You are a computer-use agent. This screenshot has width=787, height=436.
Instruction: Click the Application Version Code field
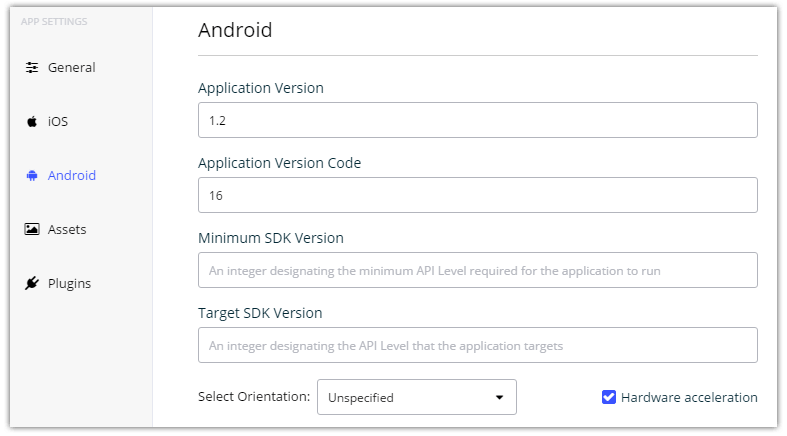point(477,195)
